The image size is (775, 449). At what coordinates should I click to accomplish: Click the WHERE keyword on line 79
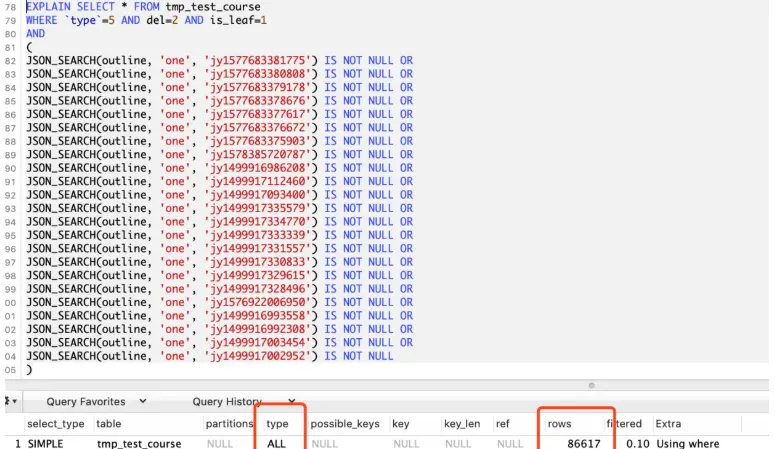[x=42, y=20]
